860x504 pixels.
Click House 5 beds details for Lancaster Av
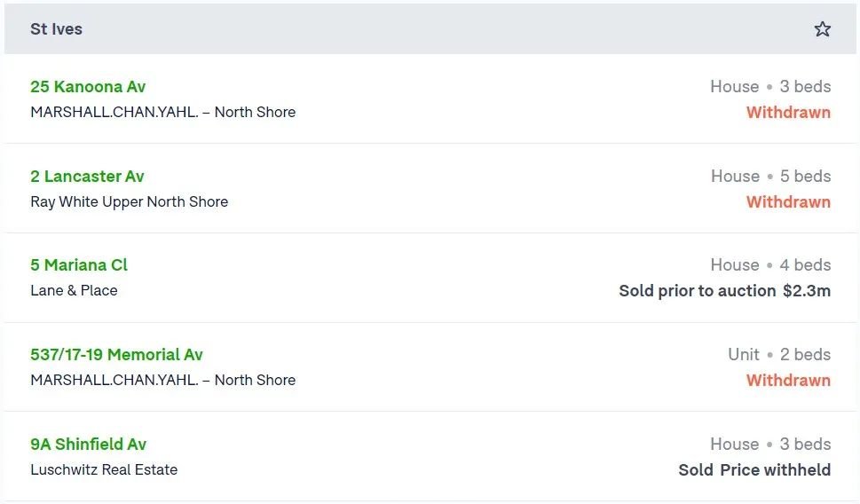(770, 176)
